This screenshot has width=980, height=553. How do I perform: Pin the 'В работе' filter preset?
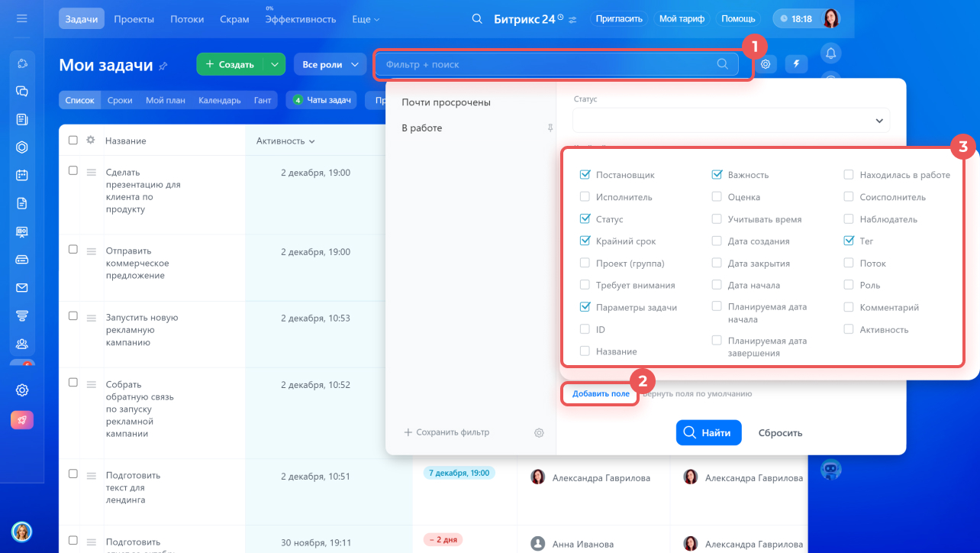tap(550, 128)
